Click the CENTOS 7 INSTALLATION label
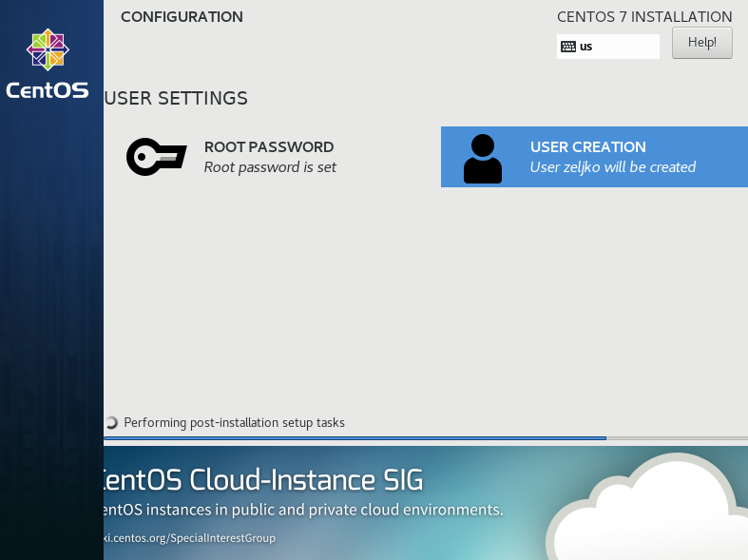 pyautogui.click(x=644, y=17)
